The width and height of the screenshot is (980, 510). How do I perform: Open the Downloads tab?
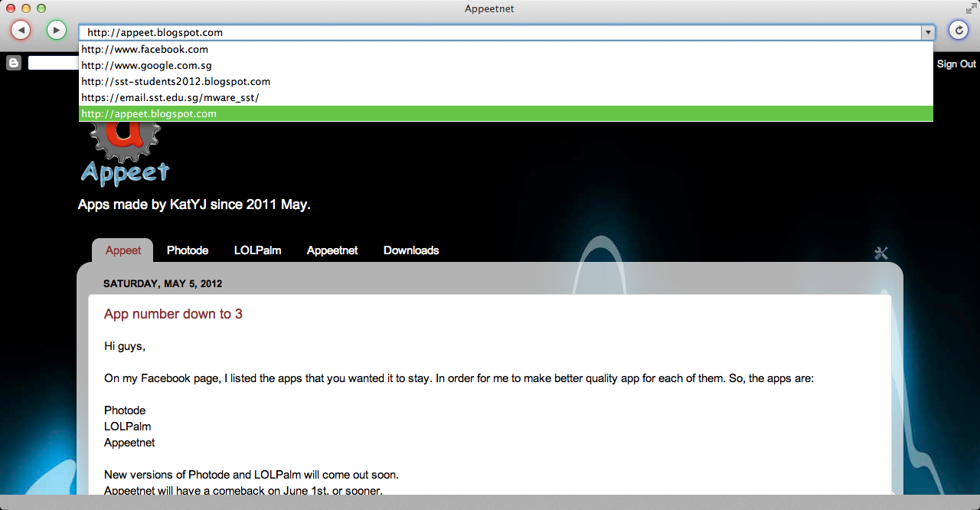point(411,250)
